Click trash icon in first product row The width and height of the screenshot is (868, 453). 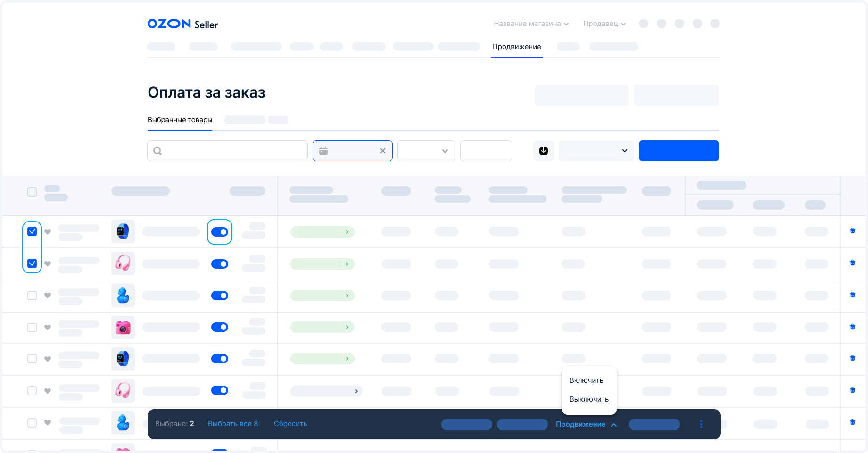852,231
